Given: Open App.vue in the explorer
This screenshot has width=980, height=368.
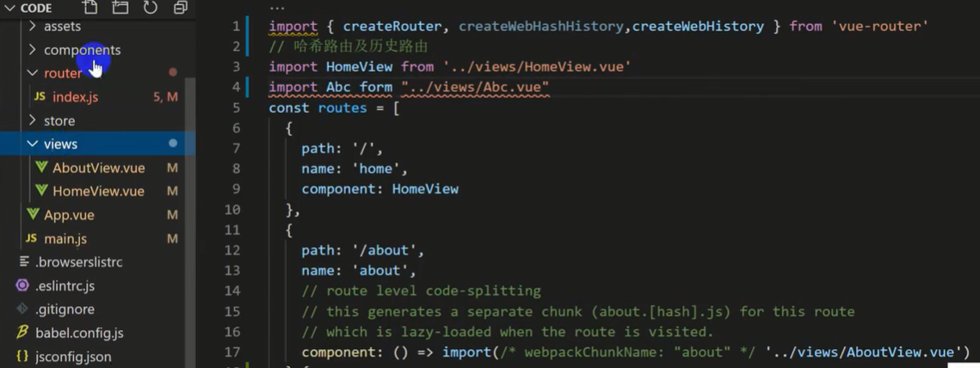Looking at the screenshot, I should (69, 215).
